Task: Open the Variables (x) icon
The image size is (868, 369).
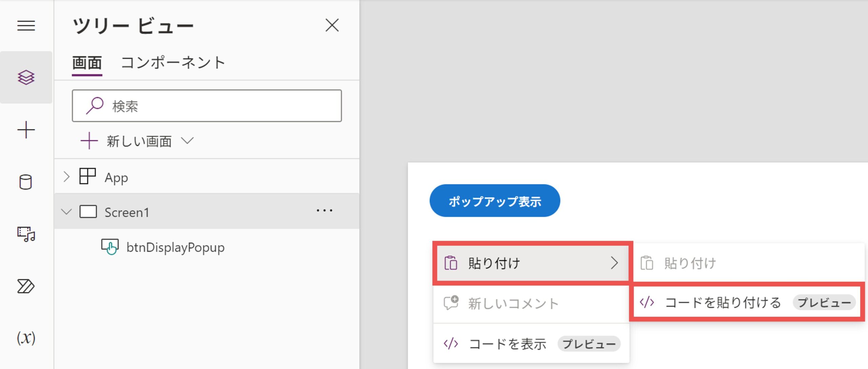Action: (26, 338)
